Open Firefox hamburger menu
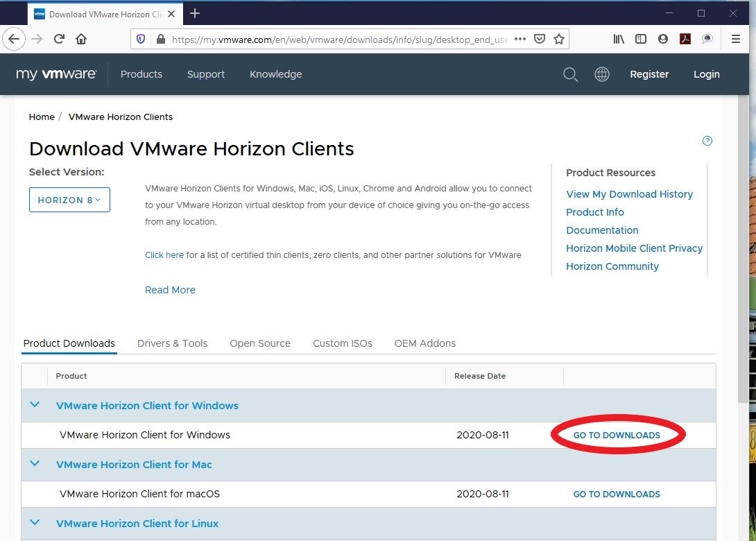 [736, 39]
